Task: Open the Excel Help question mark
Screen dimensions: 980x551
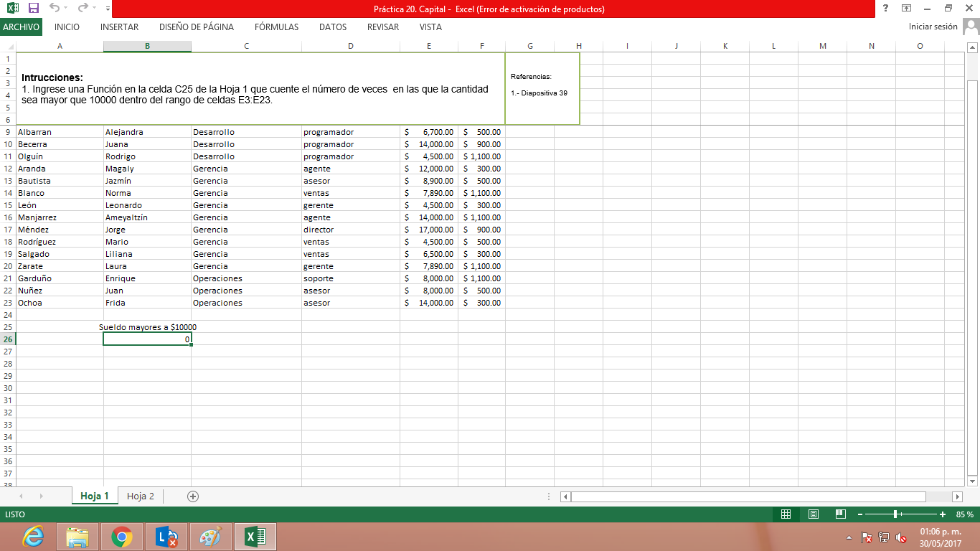Action: tap(886, 9)
